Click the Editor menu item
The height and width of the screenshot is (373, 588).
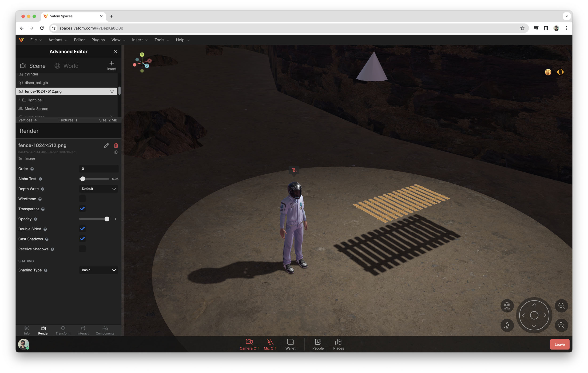pyautogui.click(x=79, y=40)
